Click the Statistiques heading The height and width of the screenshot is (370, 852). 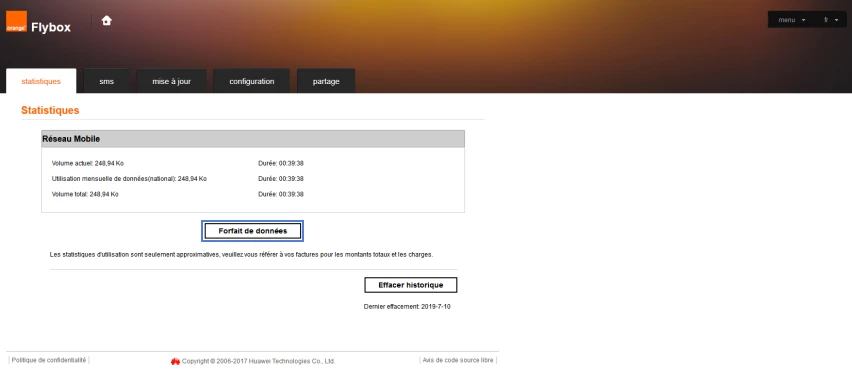(x=50, y=110)
